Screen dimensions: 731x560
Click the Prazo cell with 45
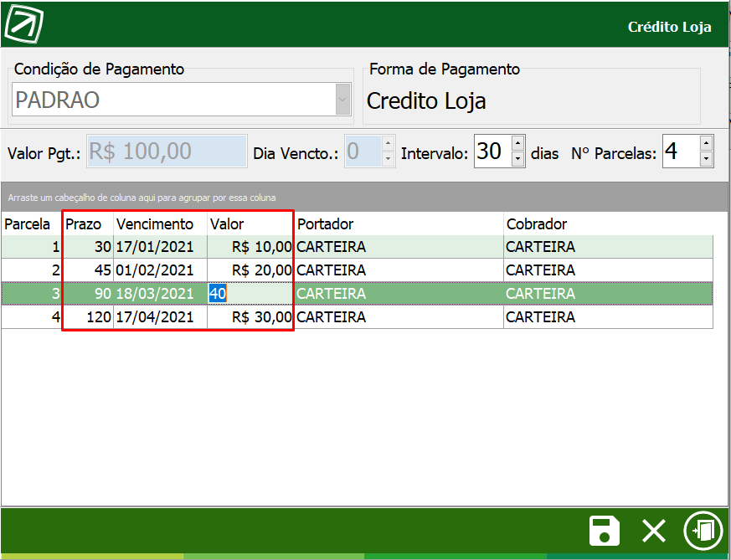tap(88, 270)
